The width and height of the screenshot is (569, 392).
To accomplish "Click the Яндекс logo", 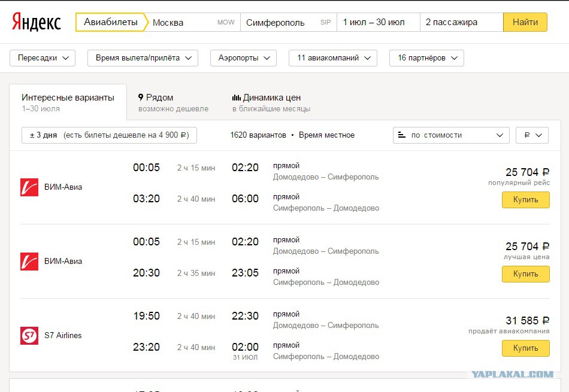I will click(x=37, y=22).
